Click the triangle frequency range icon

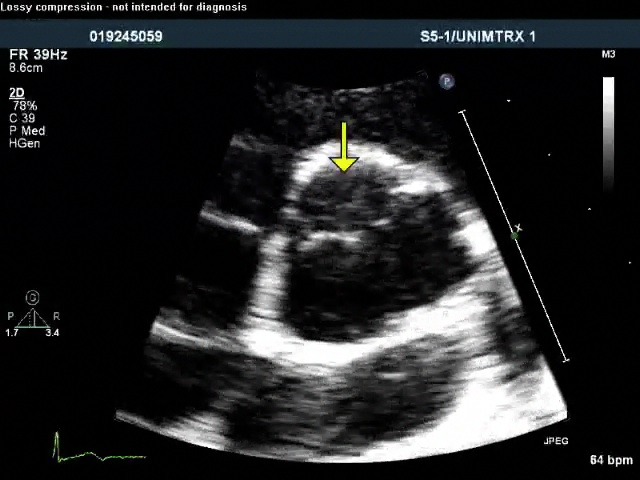coord(33,318)
